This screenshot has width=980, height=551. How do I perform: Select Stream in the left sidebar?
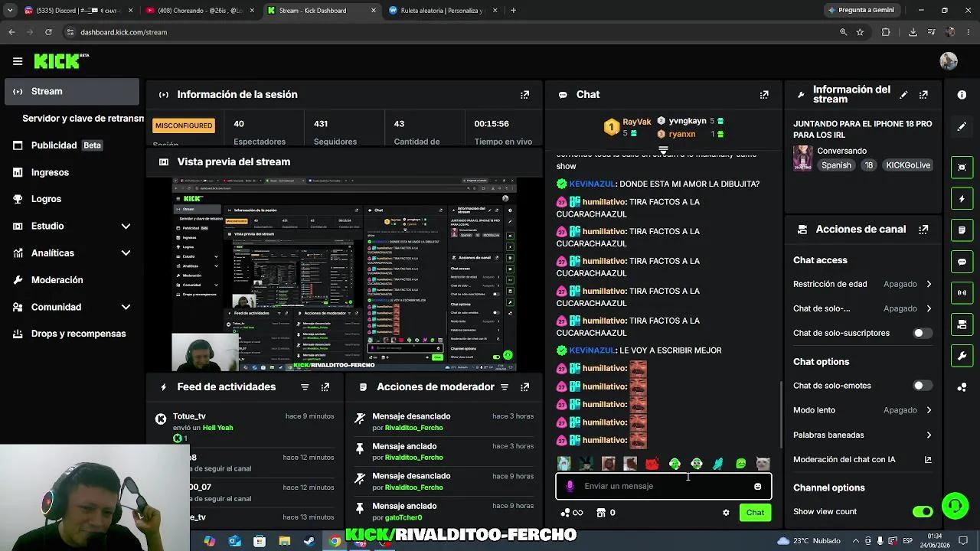(71, 92)
